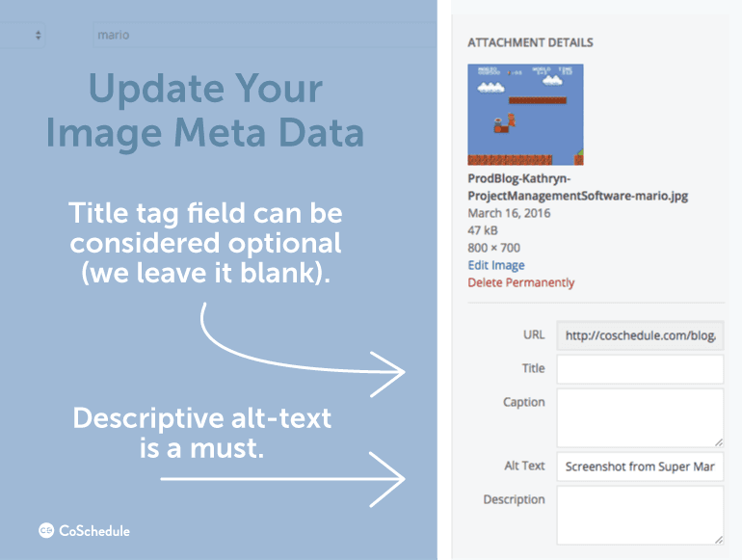Click the URL field with the coschedule.com address
Viewport: 742px width, 560px height.
click(640, 335)
